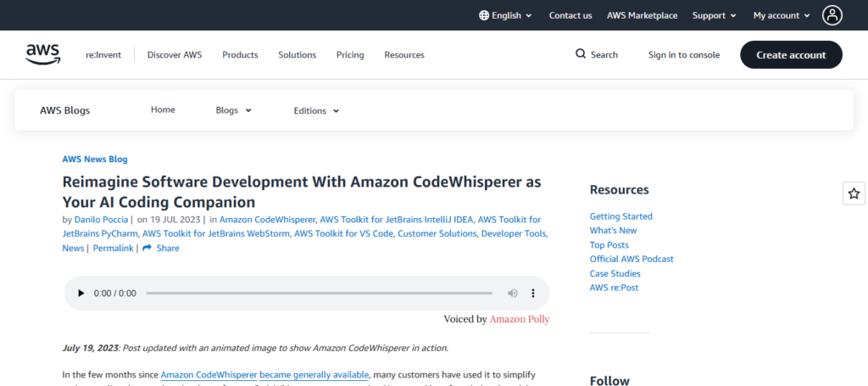Click the AWS logo
The height and width of the screenshot is (386, 868).
[42, 54]
